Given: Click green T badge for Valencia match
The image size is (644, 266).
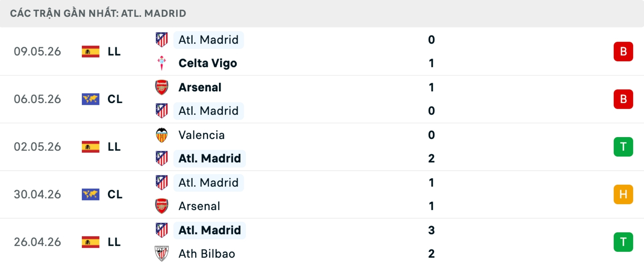Looking at the screenshot, I should (x=623, y=147).
